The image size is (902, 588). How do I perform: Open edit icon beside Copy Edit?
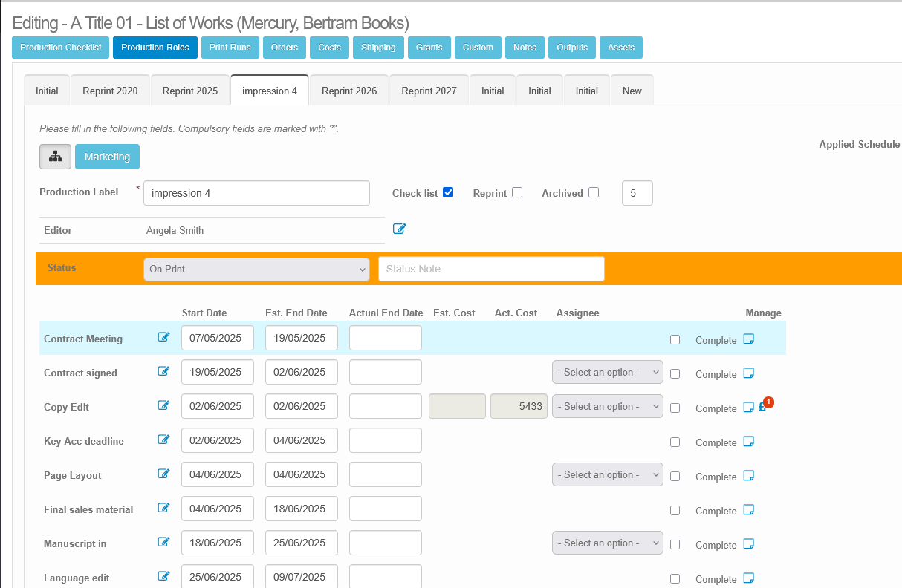[x=163, y=405]
